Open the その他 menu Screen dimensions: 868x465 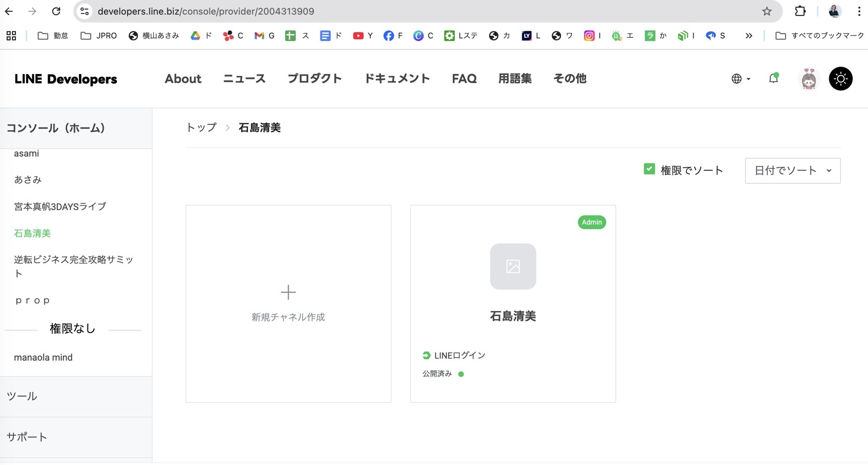(x=570, y=78)
